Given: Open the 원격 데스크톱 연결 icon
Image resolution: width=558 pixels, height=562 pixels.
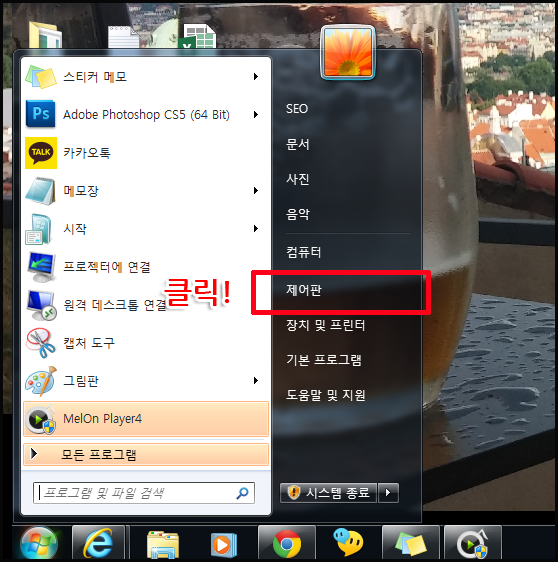Looking at the screenshot, I should click(x=42, y=305).
